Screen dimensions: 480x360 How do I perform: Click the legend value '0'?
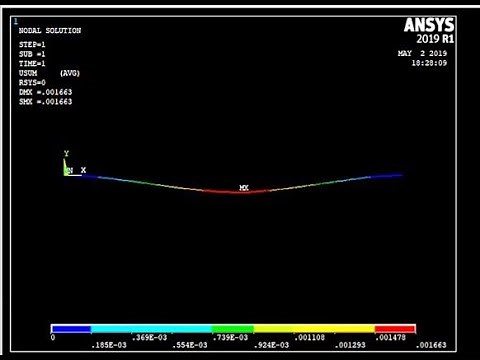pyautogui.click(x=53, y=337)
